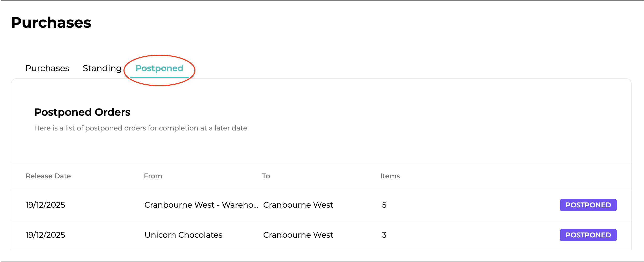The image size is (644, 262).
Task: Select the Unicorn Chocolates supplier cell
Action: click(x=183, y=235)
